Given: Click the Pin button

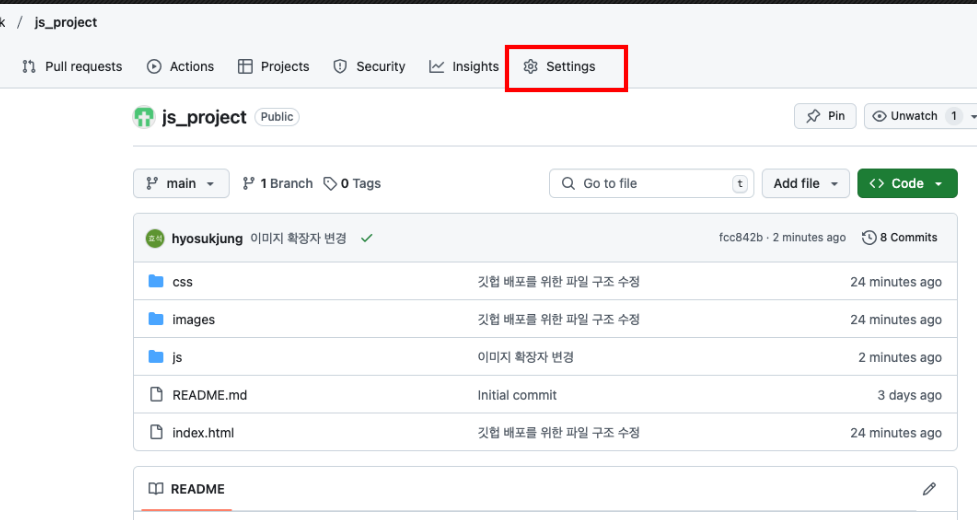Looking at the screenshot, I should [x=825, y=116].
